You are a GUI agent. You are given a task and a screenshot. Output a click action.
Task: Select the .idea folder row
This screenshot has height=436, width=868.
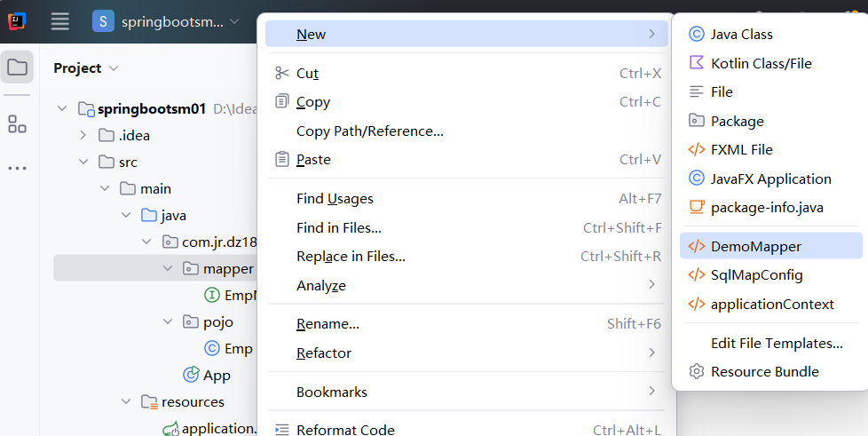(x=134, y=136)
